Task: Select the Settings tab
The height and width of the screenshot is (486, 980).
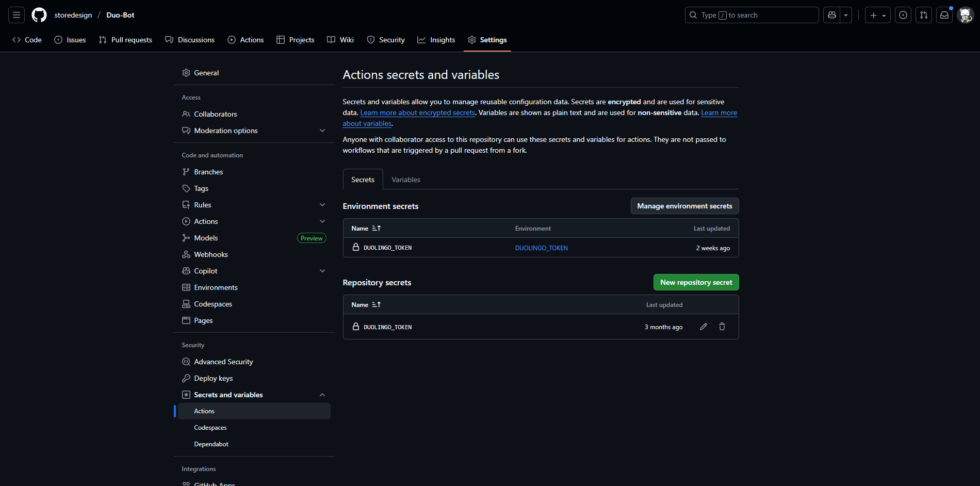Action: 487,40
